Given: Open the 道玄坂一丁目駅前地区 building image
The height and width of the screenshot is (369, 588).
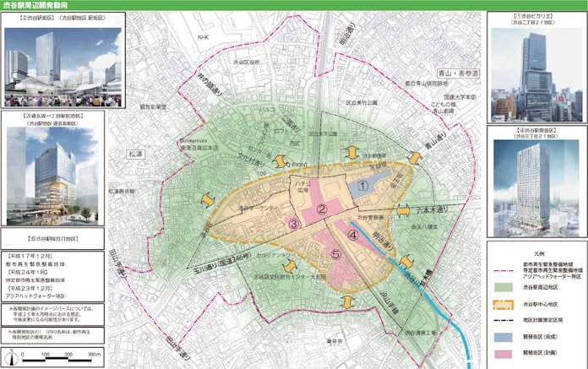Looking at the screenshot, I should (x=53, y=175).
